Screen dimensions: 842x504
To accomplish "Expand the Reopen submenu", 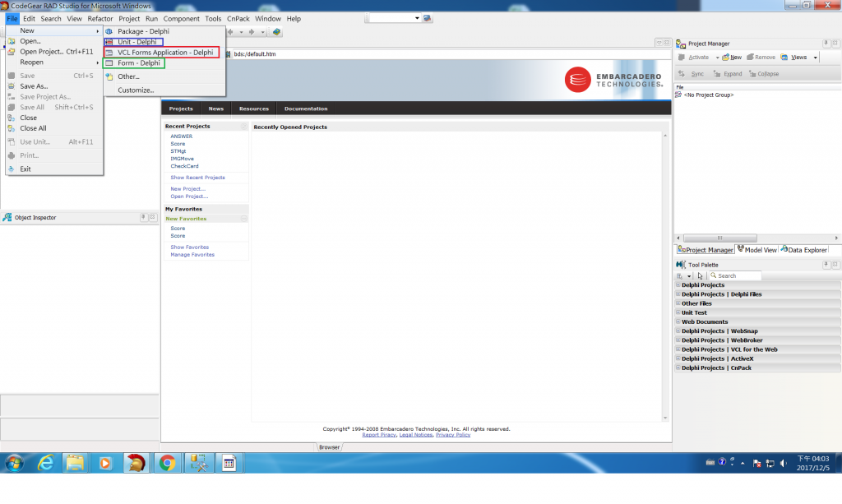I will (54, 62).
